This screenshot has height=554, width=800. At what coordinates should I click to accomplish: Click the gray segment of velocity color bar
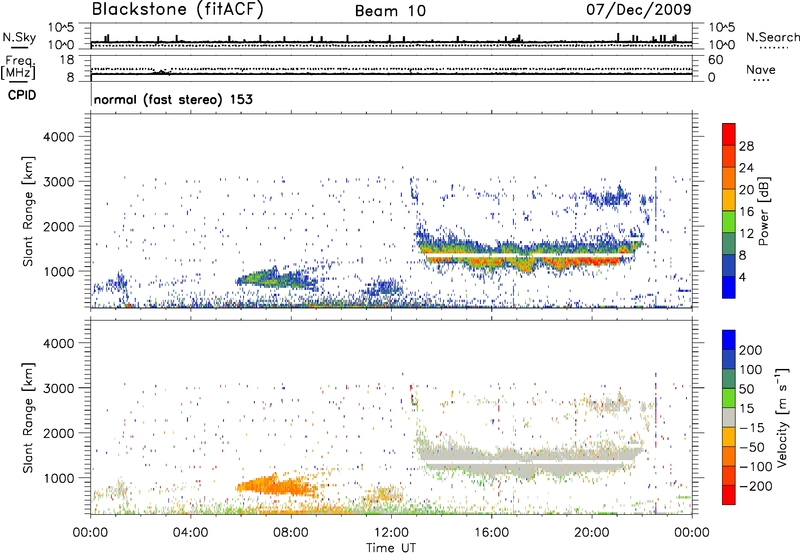(x=729, y=418)
